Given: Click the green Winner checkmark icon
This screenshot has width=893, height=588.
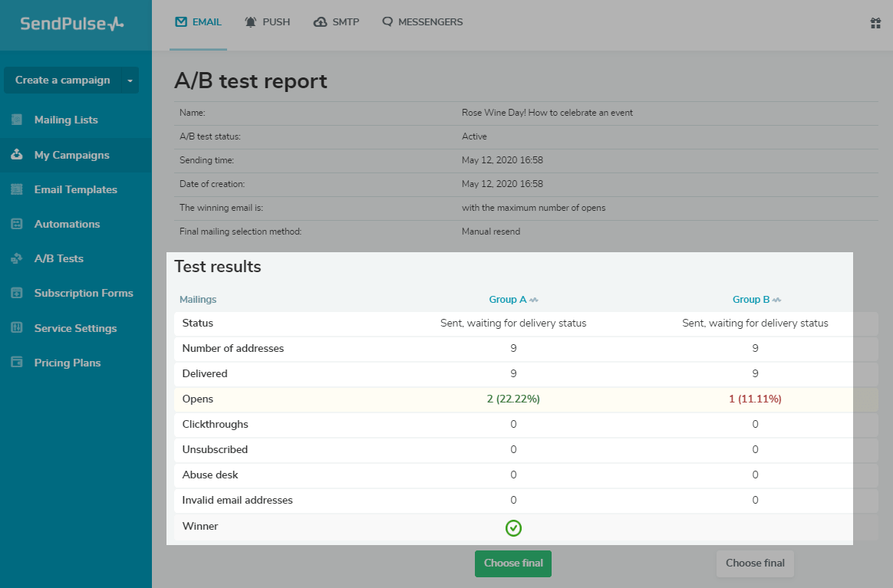Looking at the screenshot, I should coord(513,527).
